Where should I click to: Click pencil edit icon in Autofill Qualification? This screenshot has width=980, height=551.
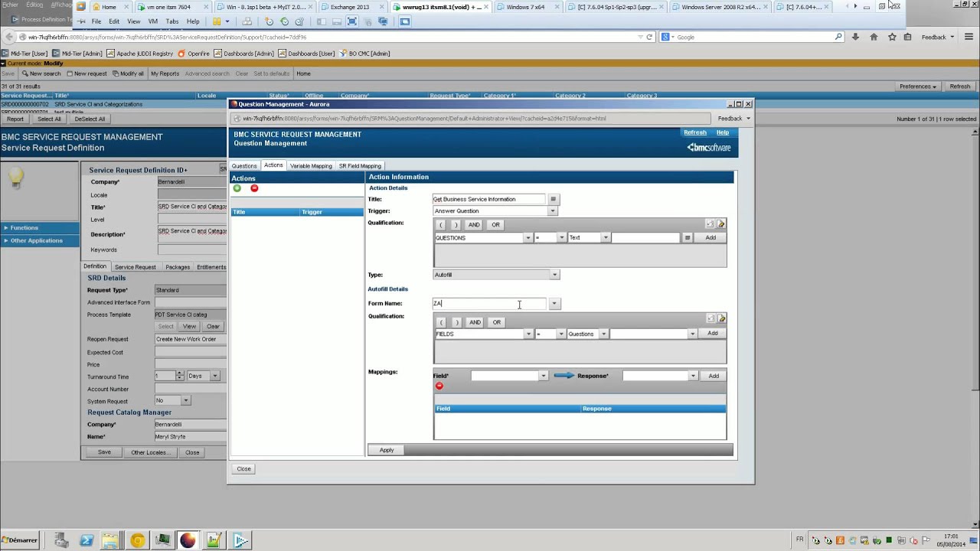coord(721,318)
